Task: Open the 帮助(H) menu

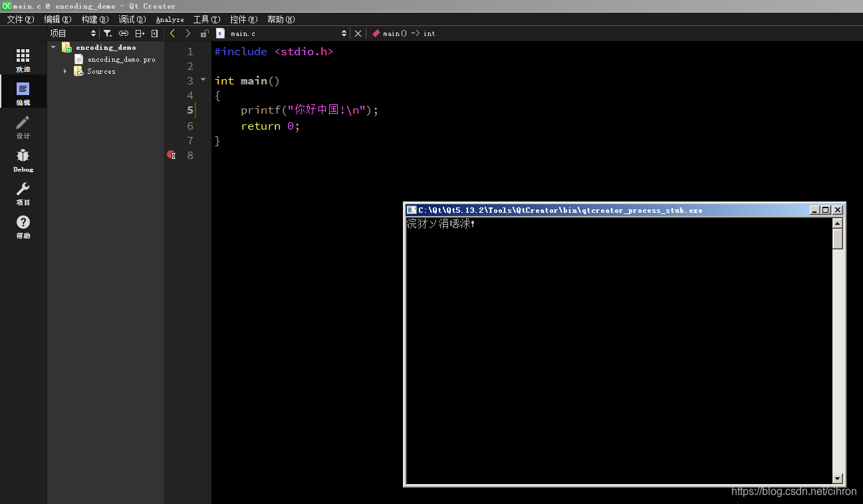Action: point(281,19)
